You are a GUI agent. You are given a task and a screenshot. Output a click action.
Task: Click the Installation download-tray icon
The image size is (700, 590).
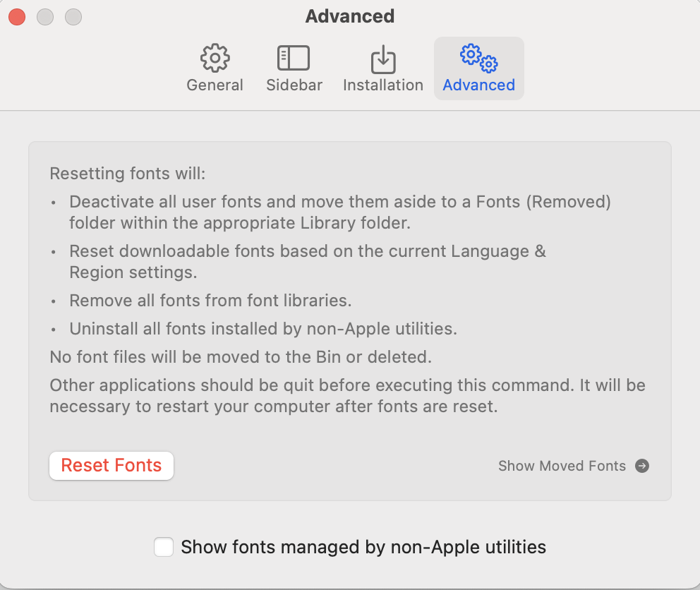383,59
